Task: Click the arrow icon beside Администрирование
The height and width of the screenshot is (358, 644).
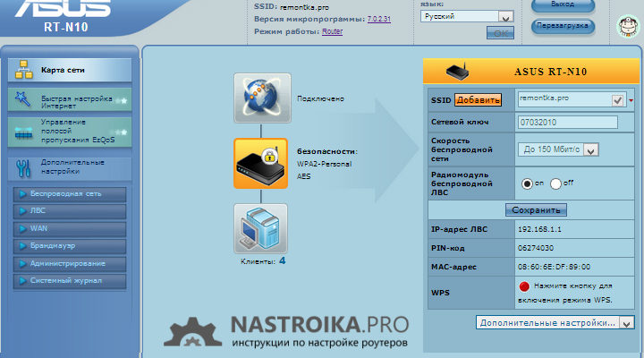Action: click(23, 263)
